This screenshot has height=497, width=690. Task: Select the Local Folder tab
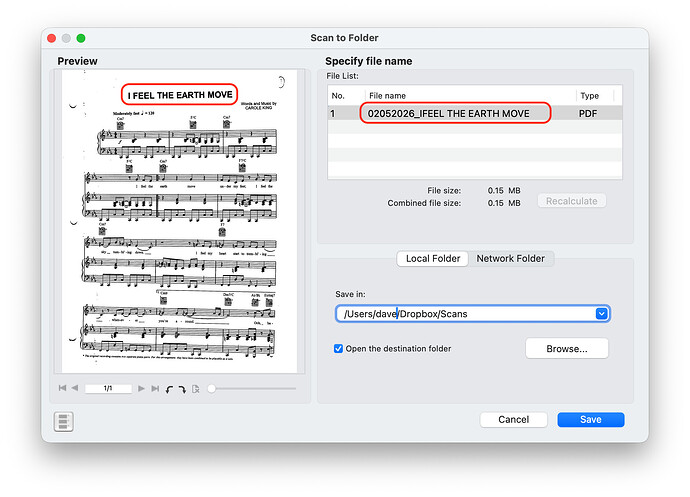[433, 258]
